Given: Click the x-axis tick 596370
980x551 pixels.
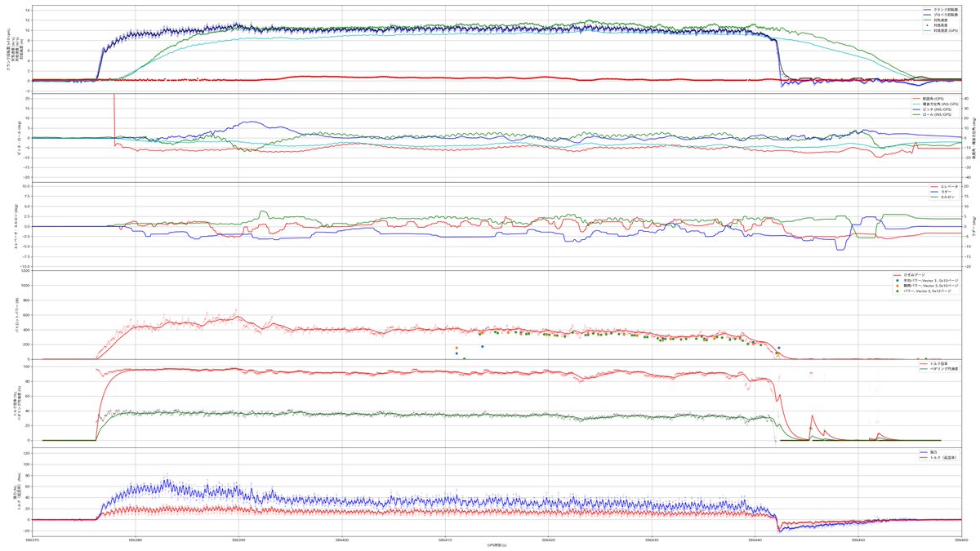Looking at the screenshot, I should (33, 539).
